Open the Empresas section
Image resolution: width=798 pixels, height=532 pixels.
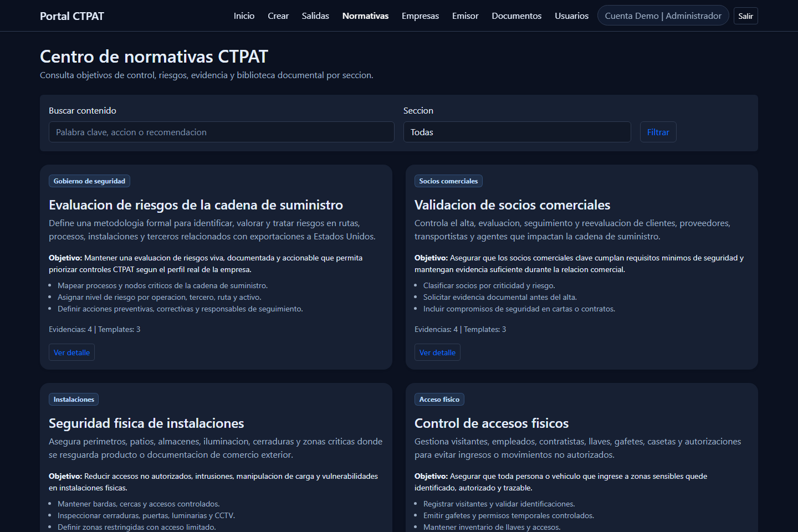420,16
